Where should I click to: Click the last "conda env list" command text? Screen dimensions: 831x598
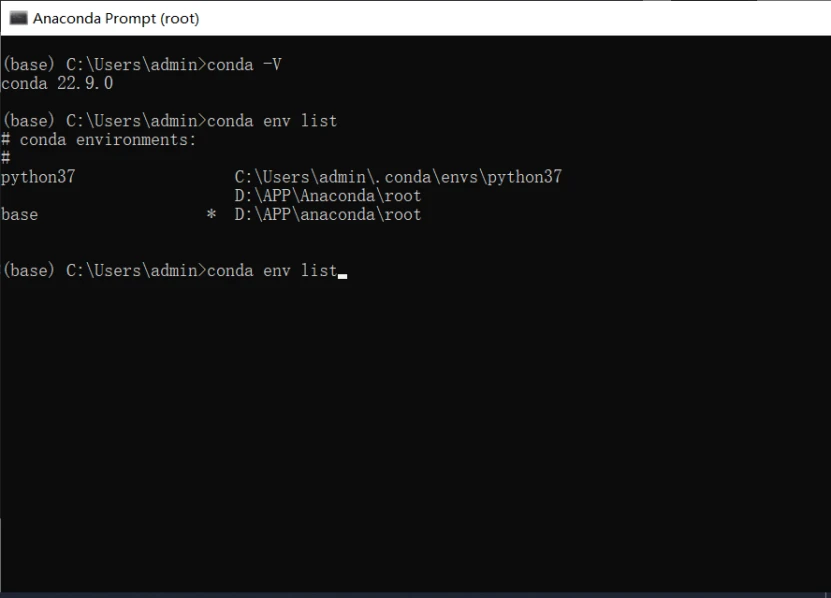click(x=271, y=270)
